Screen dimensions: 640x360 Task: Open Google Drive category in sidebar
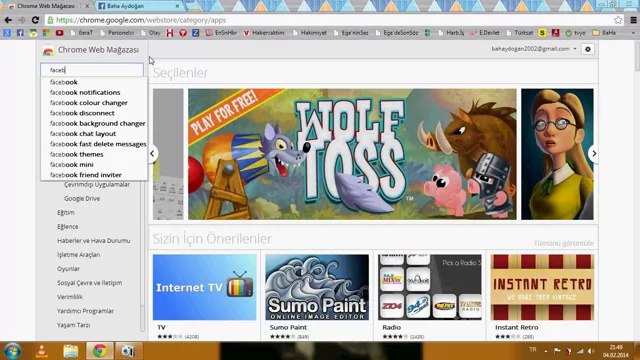click(x=82, y=198)
